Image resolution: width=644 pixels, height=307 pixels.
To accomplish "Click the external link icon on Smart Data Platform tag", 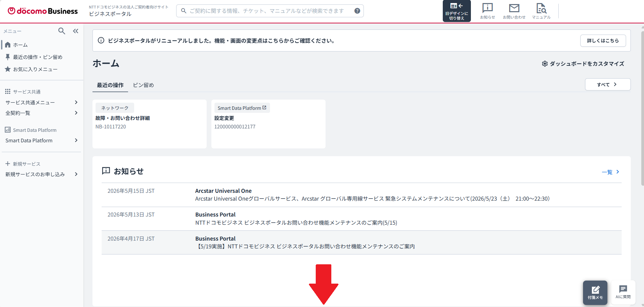I will coord(265,107).
